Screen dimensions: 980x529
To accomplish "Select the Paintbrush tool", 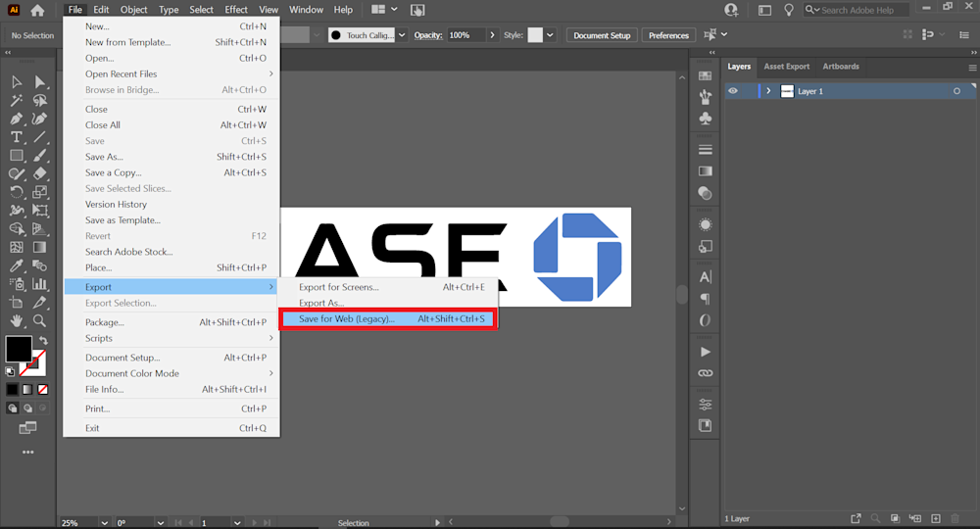I will [x=40, y=156].
